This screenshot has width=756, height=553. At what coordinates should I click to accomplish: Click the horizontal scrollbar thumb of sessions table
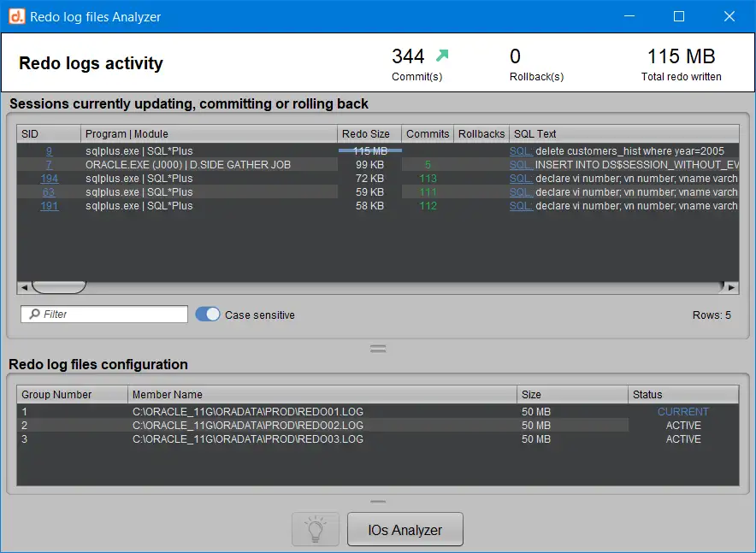[x=59, y=287]
